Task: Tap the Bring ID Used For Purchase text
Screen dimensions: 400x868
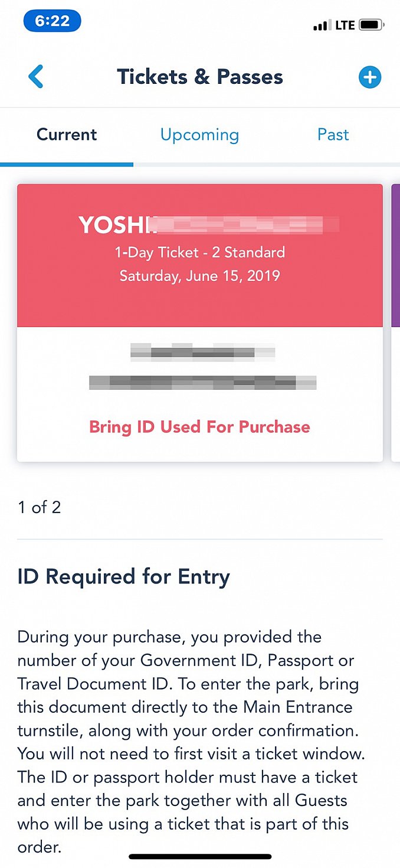Action: tap(200, 427)
